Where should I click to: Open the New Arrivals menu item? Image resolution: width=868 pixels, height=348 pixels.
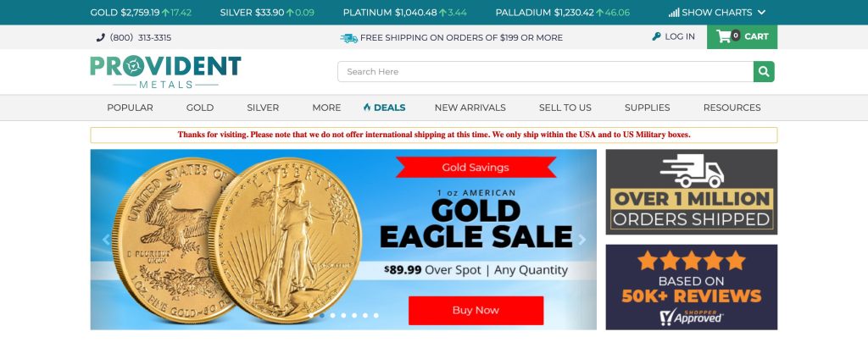coord(470,108)
